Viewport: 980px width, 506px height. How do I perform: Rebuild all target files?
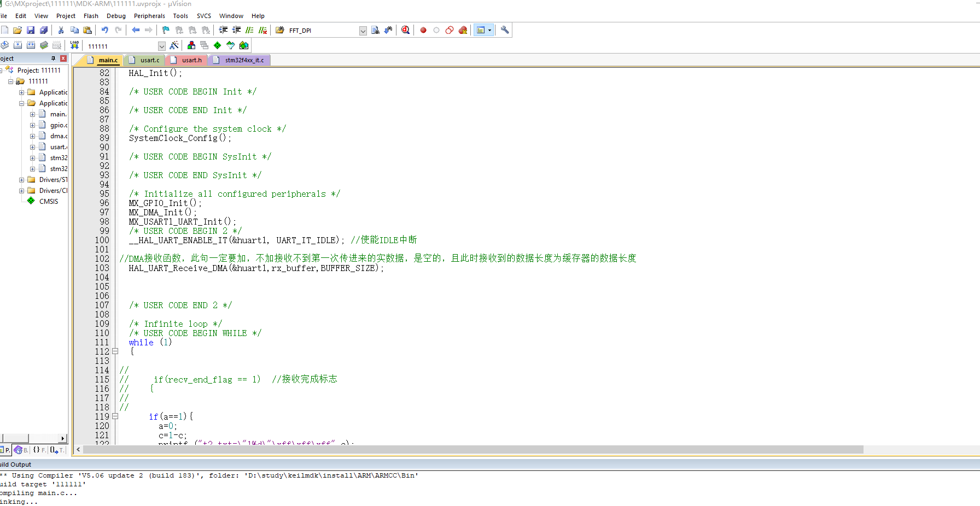point(30,45)
